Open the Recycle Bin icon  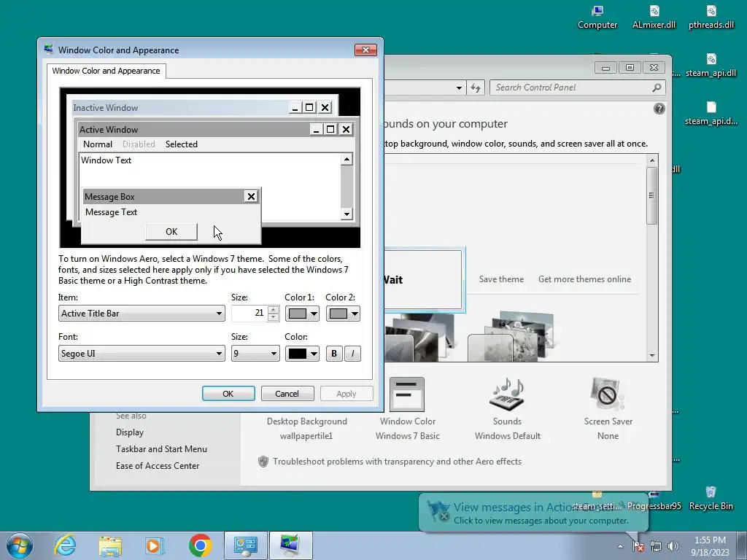(x=711, y=499)
